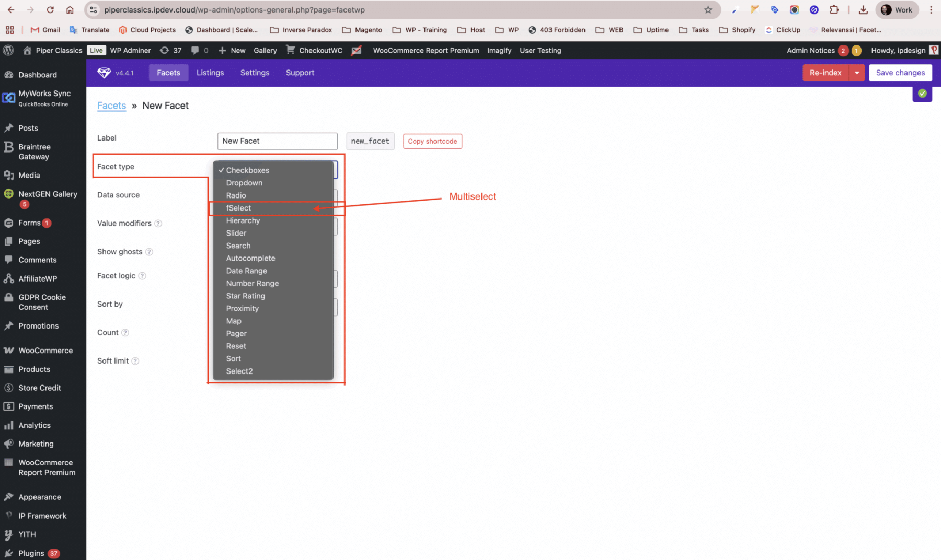Open the WordPress logo menu
The width and height of the screenshot is (941, 560).
coord(8,50)
